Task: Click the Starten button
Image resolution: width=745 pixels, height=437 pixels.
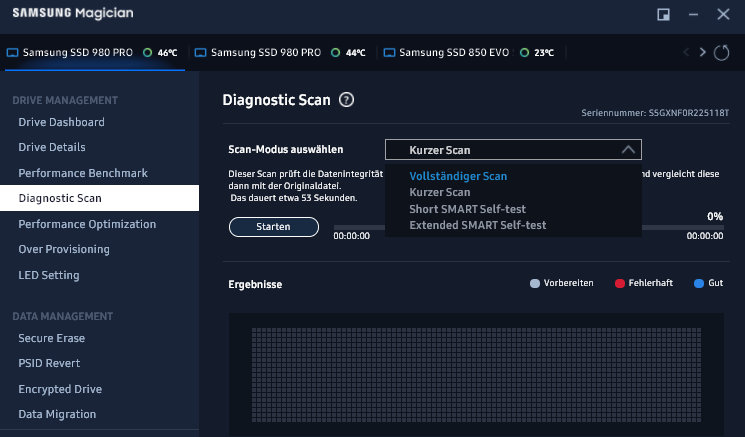Action: point(274,227)
